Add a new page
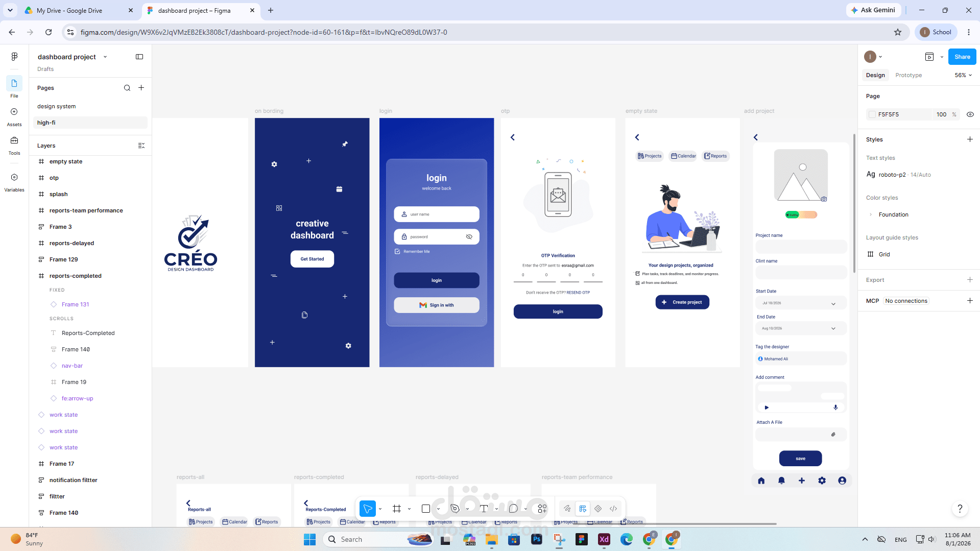This screenshot has height=551, width=980. [141, 88]
